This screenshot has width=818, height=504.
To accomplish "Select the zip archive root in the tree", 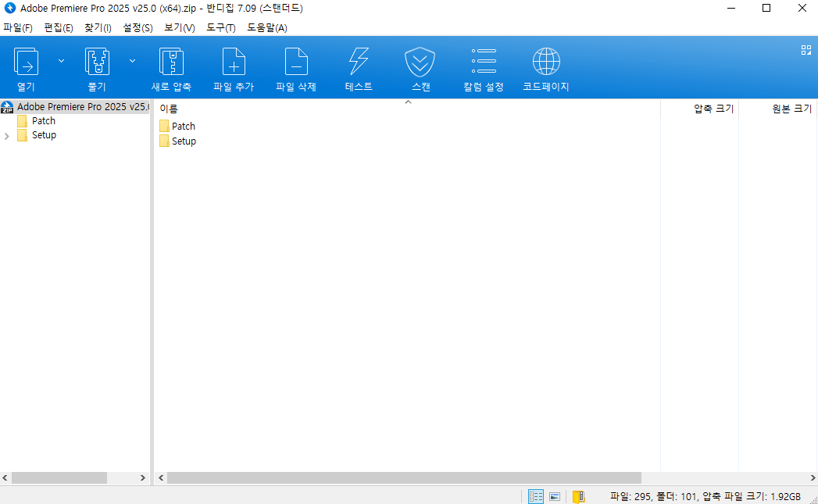I will pos(75,107).
